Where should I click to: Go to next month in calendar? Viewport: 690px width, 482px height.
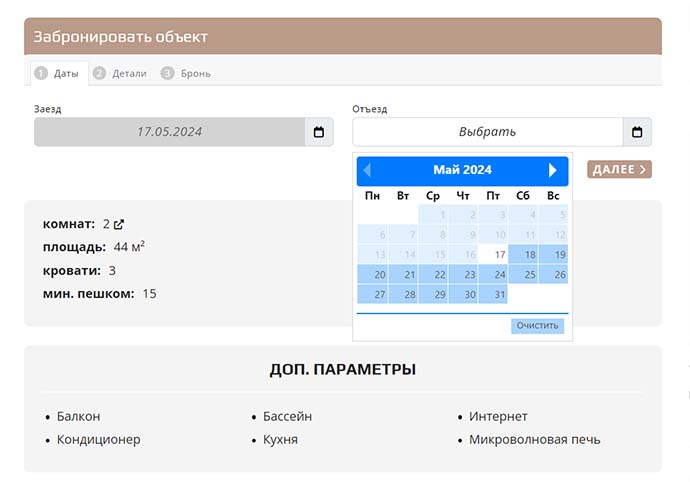coord(553,171)
